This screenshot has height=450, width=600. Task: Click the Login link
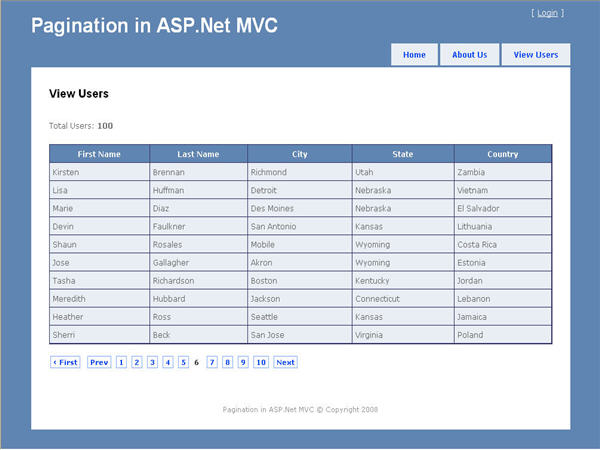547,13
